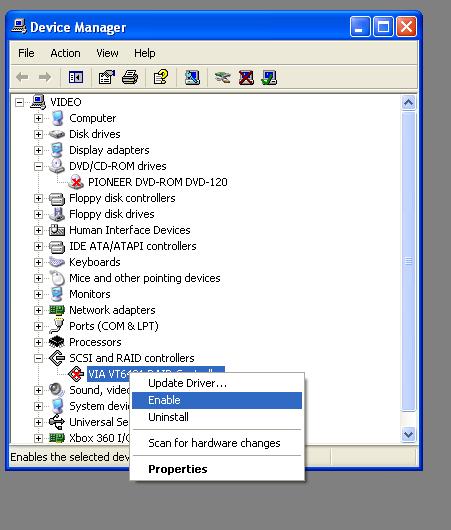Viewport: 451px width, 530px height.
Task: Click the Forward arrow toolbar icon
Action: (45, 77)
